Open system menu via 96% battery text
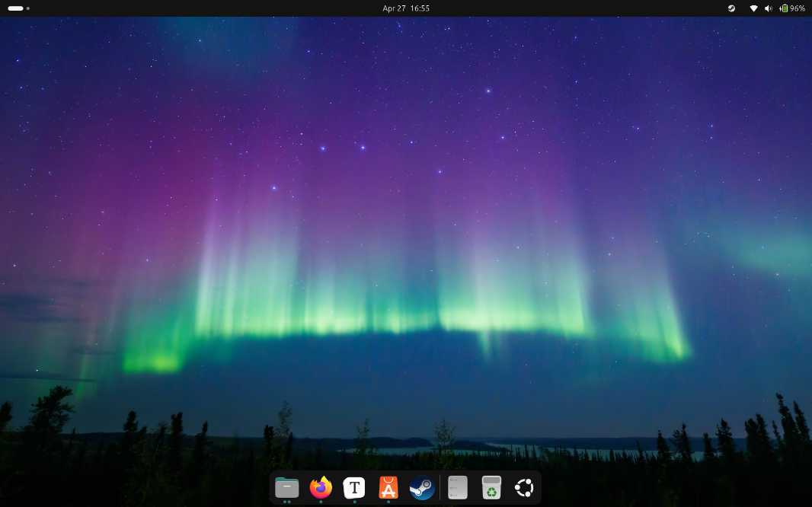This screenshot has width=812, height=507. (798, 8)
